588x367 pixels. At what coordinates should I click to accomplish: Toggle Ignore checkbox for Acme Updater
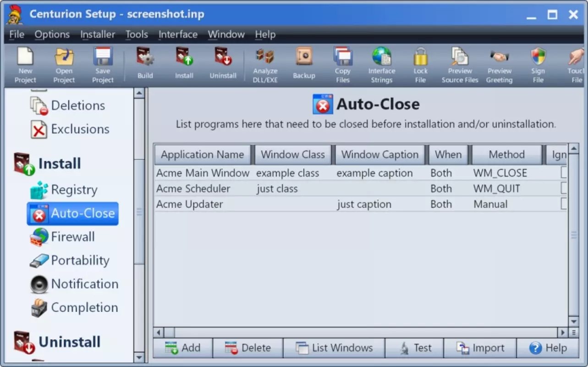(x=564, y=204)
